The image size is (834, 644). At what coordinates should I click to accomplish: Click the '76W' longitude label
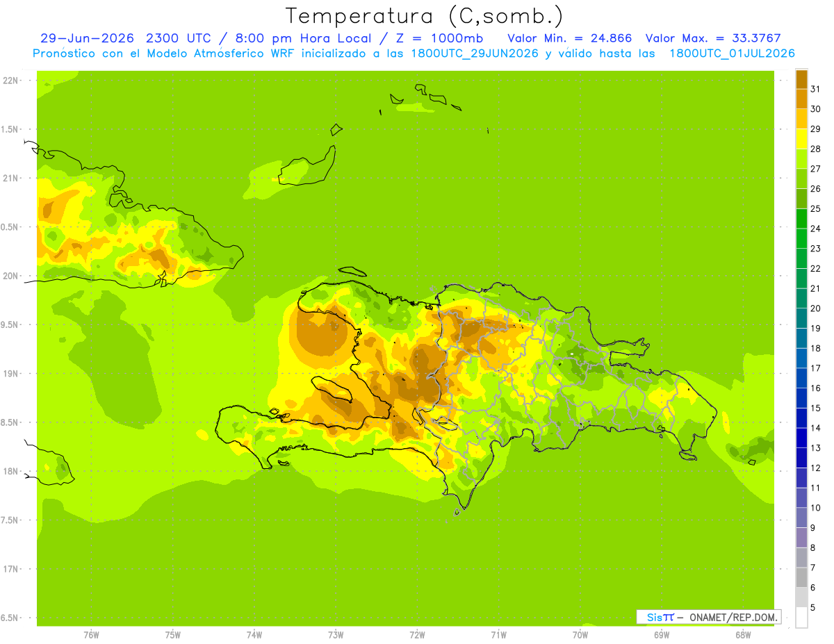click(91, 635)
